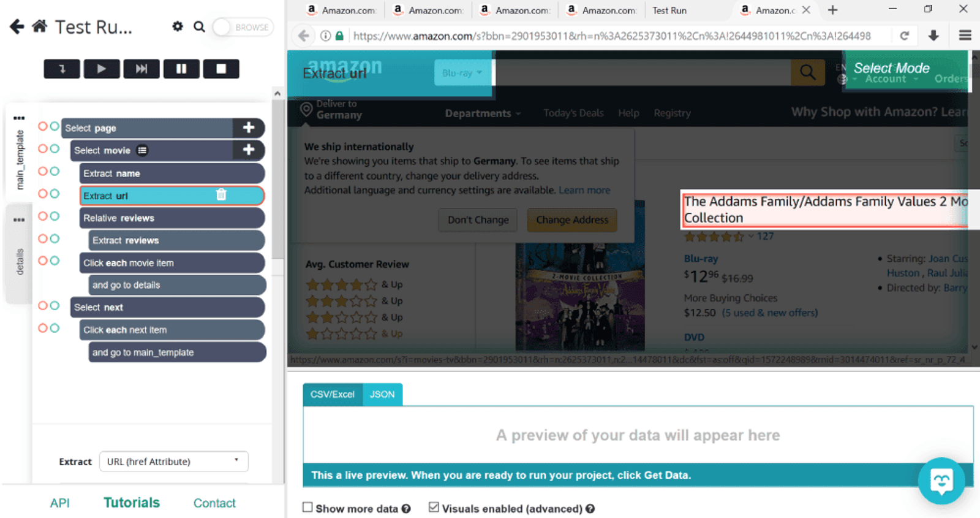The width and height of the screenshot is (980, 518).
Task: Open the Extract URL (href Attribute) dropdown
Action: click(x=174, y=462)
